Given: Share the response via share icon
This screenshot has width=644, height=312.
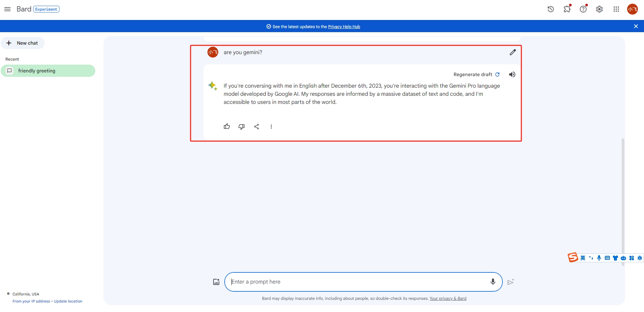Looking at the screenshot, I should click(256, 127).
